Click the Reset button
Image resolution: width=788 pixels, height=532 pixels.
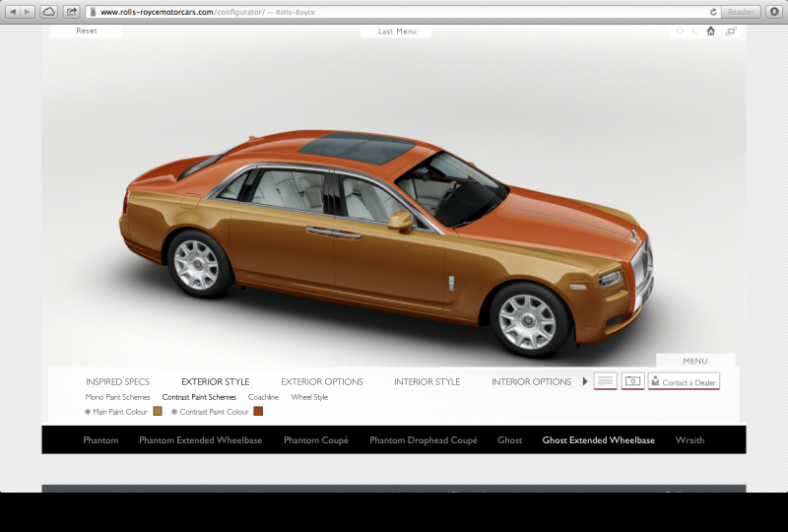pos(87,32)
